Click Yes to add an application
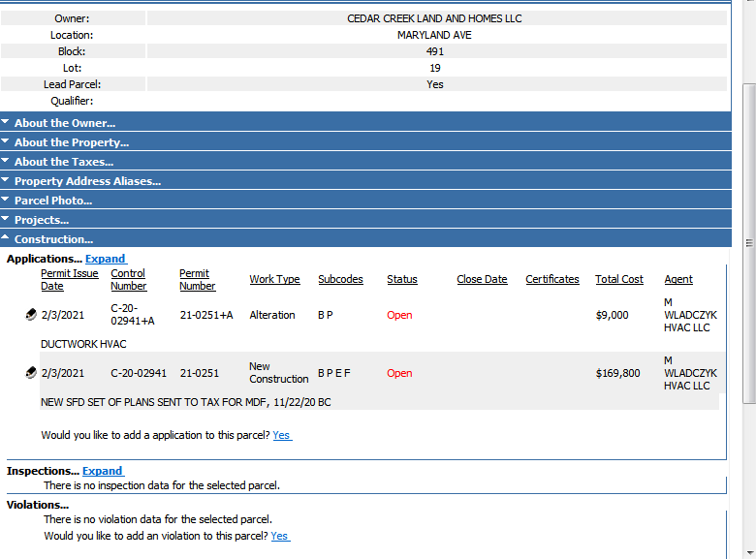This screenshot has height=559, width=756. [x=282, y=435]
